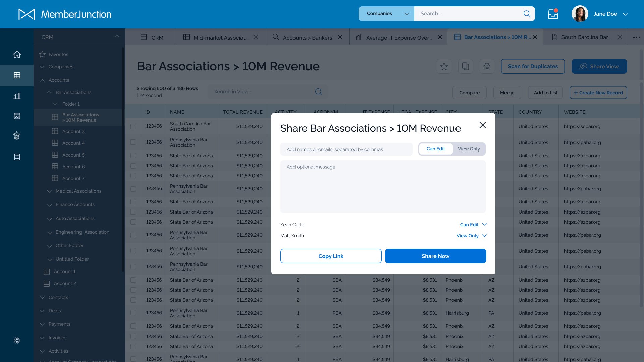Click the Search in View magnifier icon
The width and height of the screenshot is (644, 362).
318,92
